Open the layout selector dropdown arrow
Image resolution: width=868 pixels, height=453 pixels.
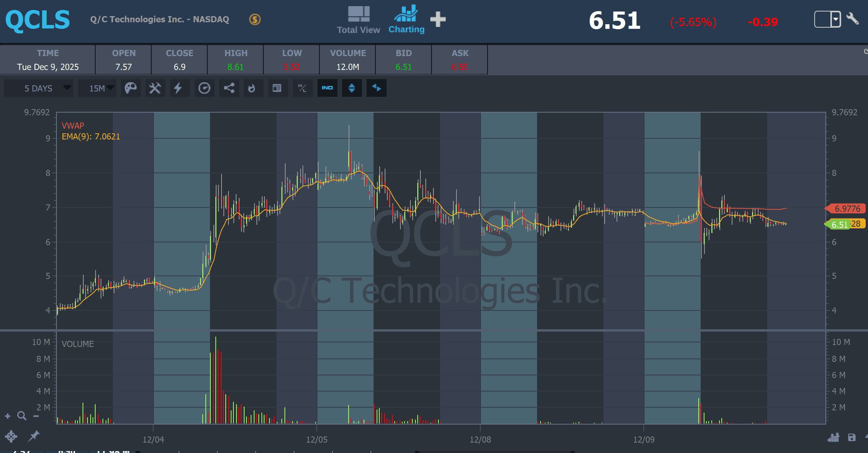point(835,19)
